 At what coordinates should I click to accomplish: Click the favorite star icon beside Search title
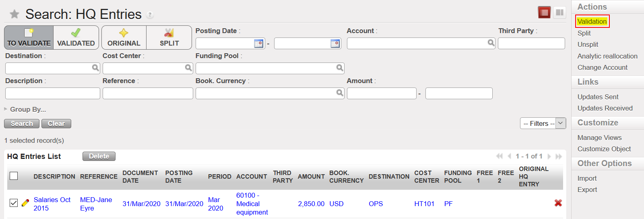(x=14, y=15)
